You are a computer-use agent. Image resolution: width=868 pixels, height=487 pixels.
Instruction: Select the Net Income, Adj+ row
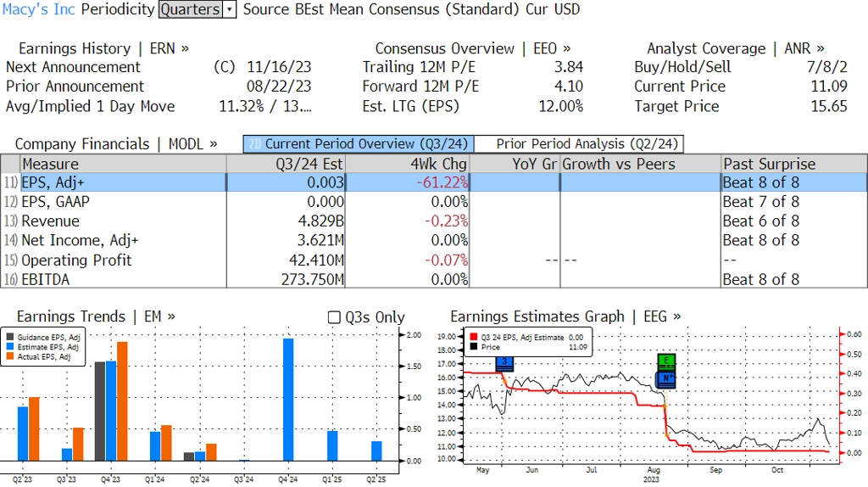pos(434,240)
